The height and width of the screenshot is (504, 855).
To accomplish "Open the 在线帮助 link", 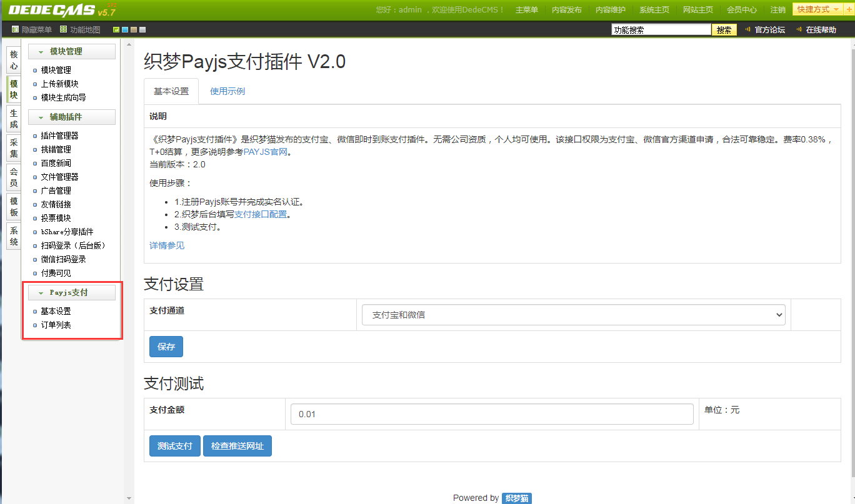I will point(821,29).
